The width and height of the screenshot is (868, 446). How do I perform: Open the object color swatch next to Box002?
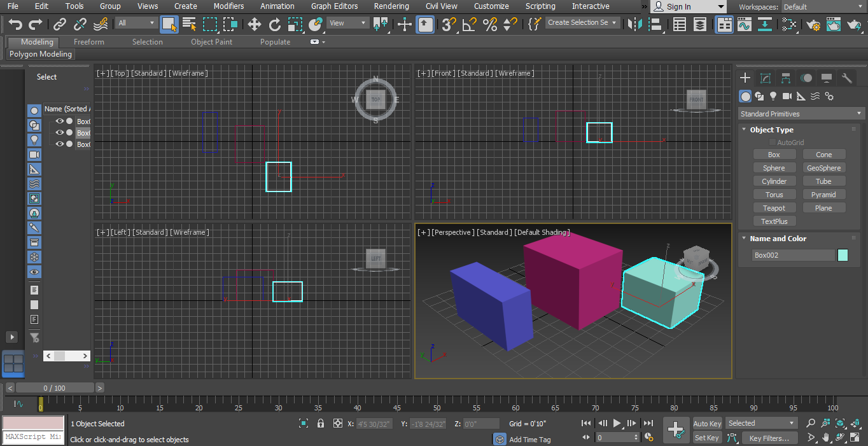click(x=843, y=255)
